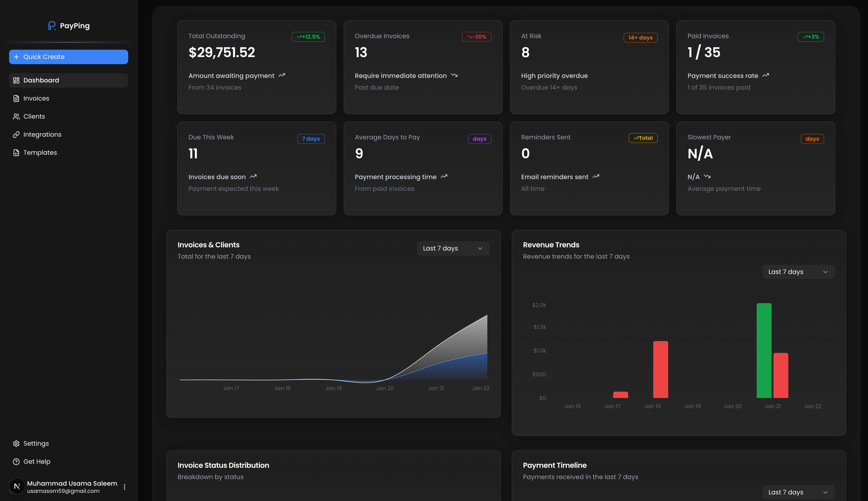Click the +12.5% badge on Total Outstanding

tap(308, 36)
